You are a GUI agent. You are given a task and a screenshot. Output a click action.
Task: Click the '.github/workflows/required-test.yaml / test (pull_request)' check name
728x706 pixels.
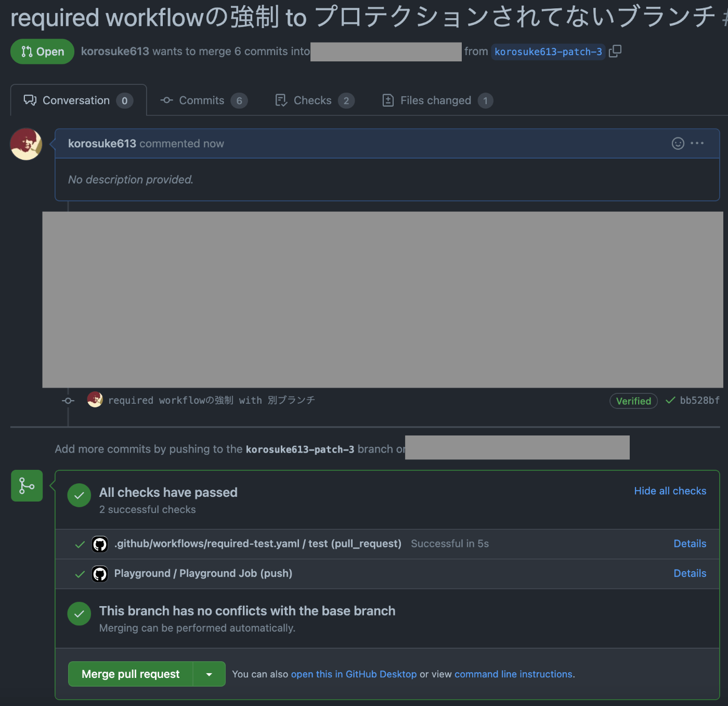point(258,544)
